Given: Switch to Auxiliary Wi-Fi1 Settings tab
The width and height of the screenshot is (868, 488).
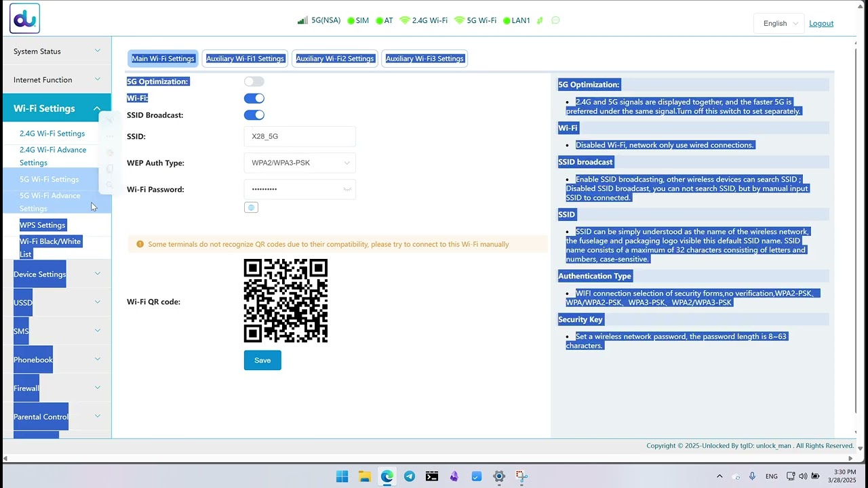Looking at the screenshot, I should point(245,58).
